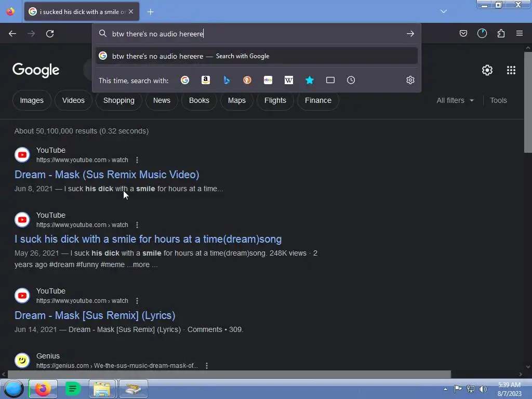This screenshot has height=399, width=532.
Task: Select the Images filter tab
Action: click(32, 100)
